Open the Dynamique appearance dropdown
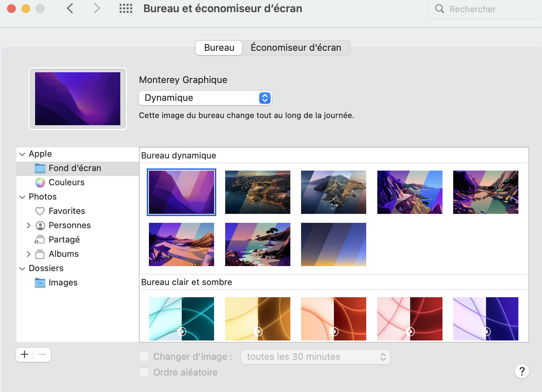542x392 pixels. [205, 98]
